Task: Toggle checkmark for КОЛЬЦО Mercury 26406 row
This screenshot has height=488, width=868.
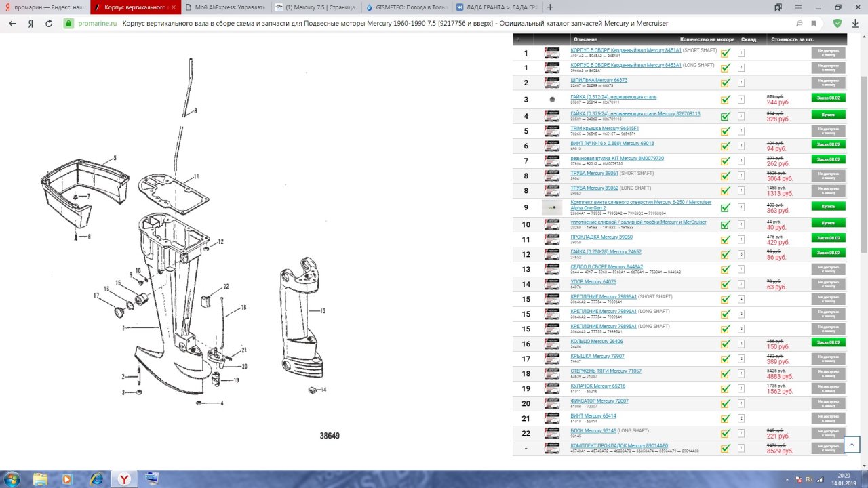Action: point(725,344)
